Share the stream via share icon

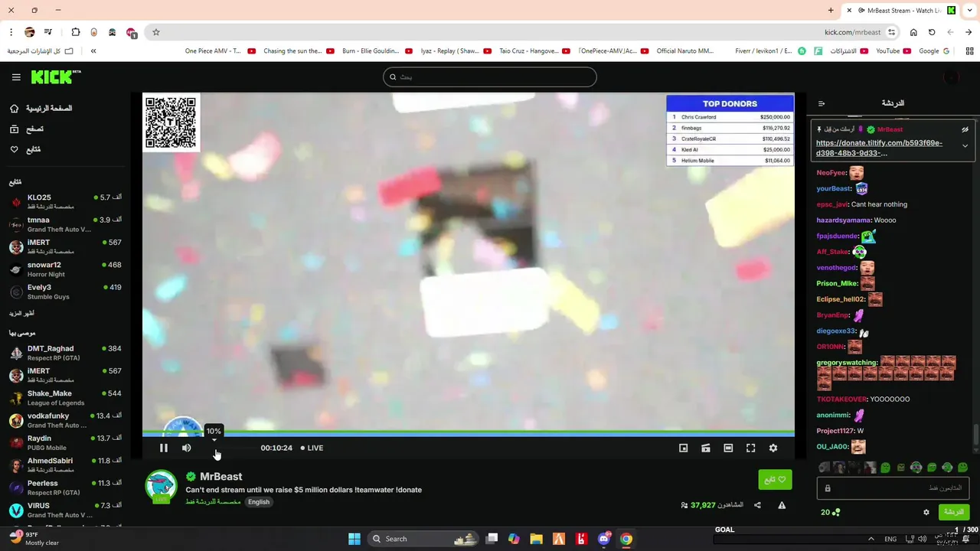[757, 505]
